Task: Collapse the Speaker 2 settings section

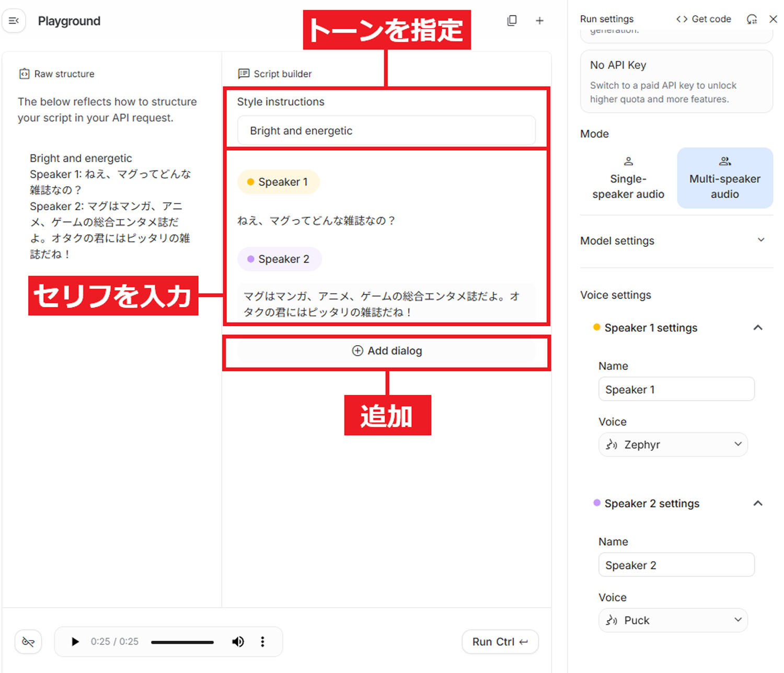Action: pos(758,503)
